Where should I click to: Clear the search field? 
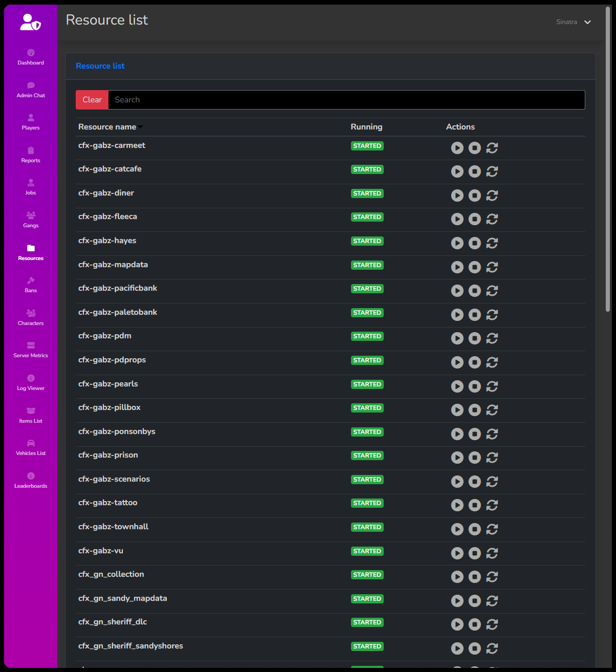92,100
